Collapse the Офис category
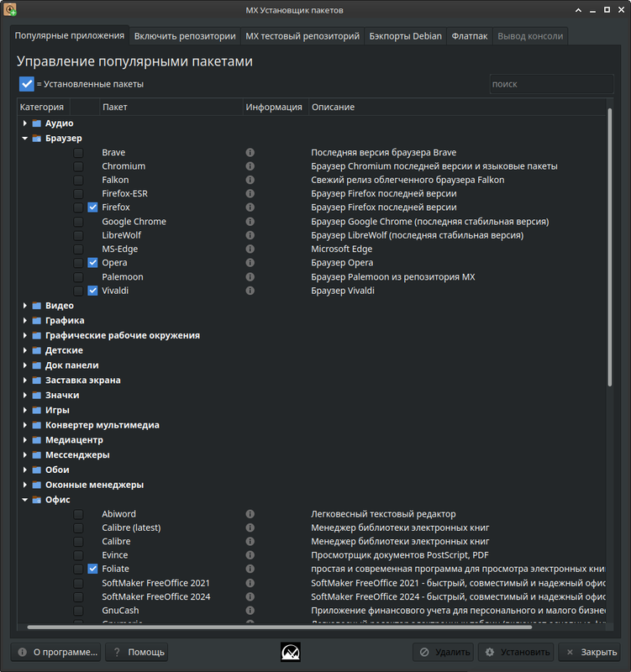Screen dimensions: 631x672 (x=25, y=500)
